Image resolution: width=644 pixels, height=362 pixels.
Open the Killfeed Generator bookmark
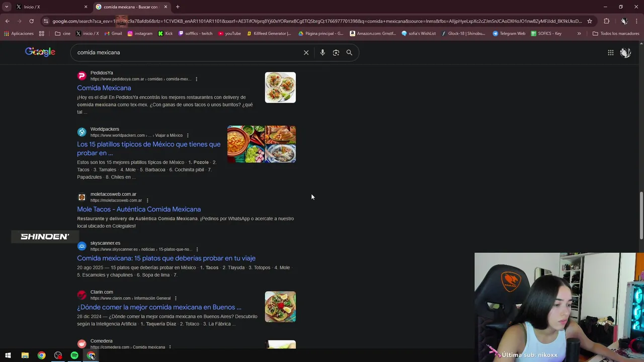pyautogui.click(x=269, y=34)
